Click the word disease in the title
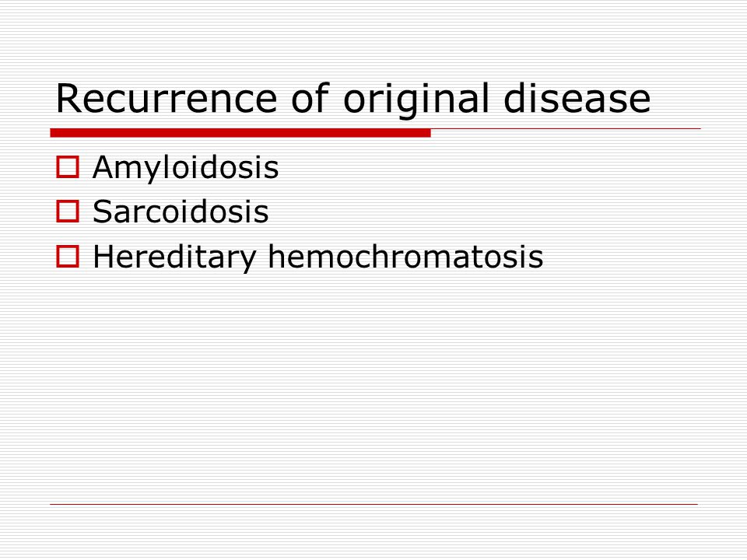Screen dimensions: 747x560 577,99
